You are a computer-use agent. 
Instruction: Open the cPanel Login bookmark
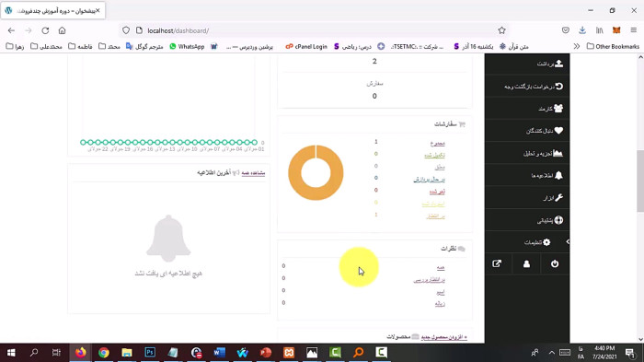point(306,46)
